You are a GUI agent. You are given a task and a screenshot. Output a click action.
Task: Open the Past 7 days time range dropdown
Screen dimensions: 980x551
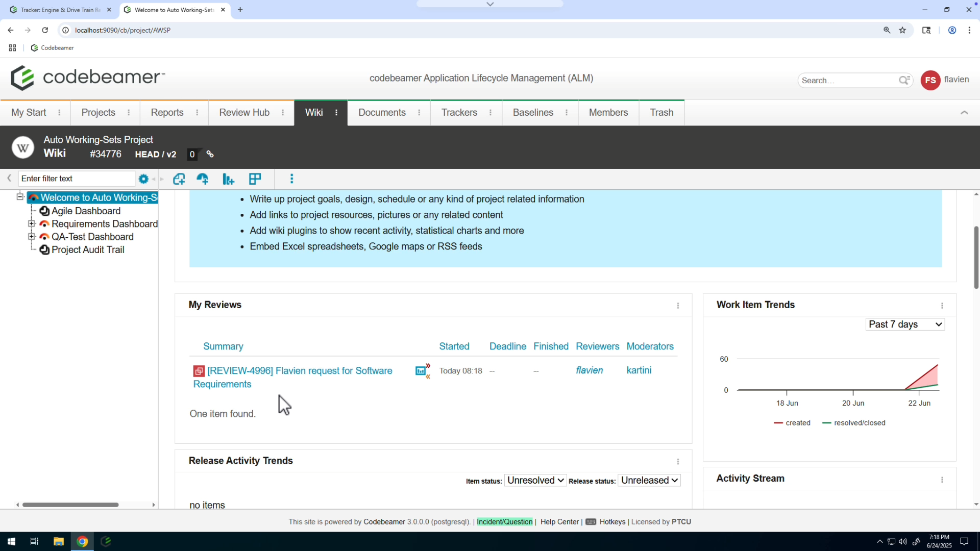[x=905, y=324]
